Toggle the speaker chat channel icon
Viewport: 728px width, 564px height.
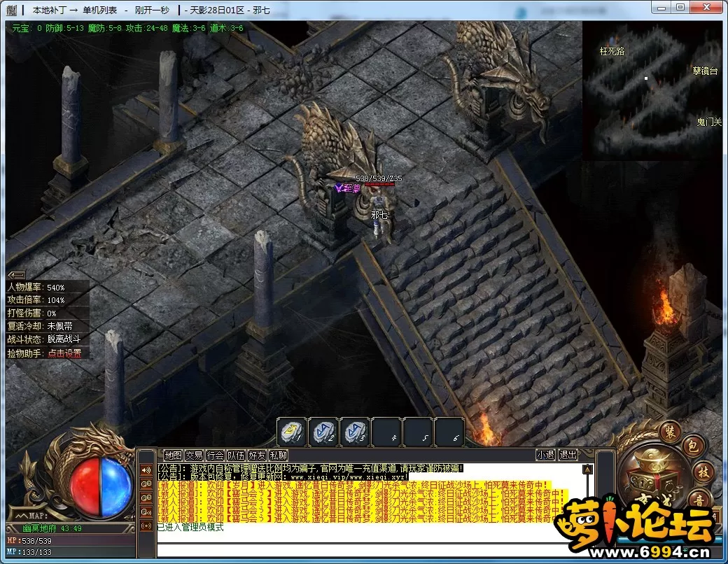[146, 470]
